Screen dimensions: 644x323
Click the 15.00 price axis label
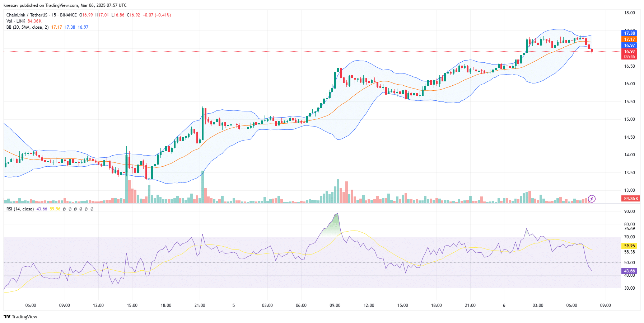pos(629,119)
